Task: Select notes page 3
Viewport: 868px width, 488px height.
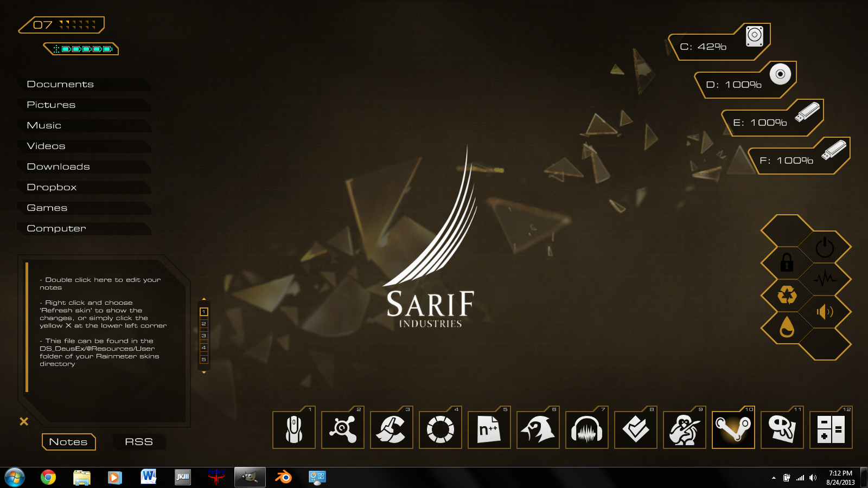Action: tap(204, 336)
